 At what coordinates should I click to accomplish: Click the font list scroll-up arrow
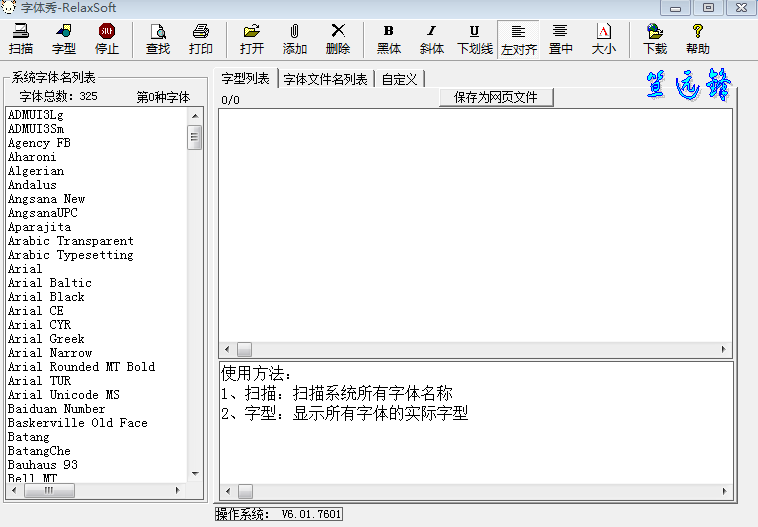coord(195,116)
